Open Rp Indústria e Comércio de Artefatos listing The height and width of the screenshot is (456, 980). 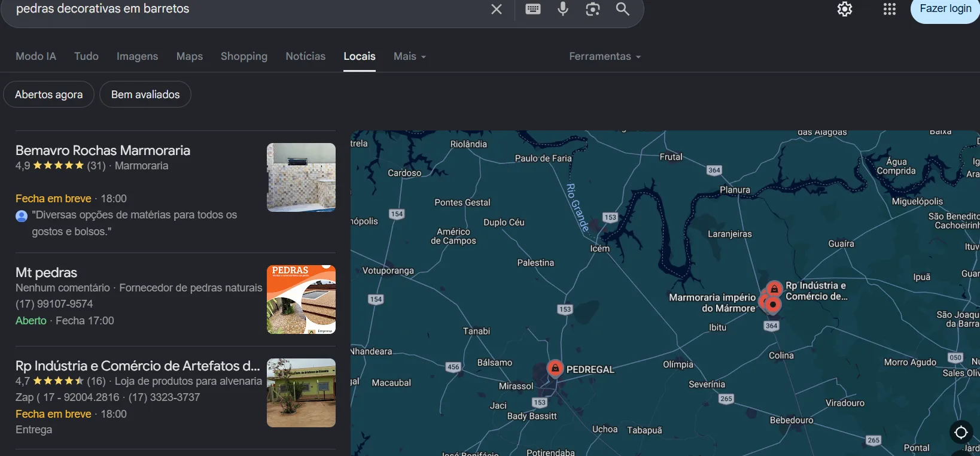pos(138,366)
